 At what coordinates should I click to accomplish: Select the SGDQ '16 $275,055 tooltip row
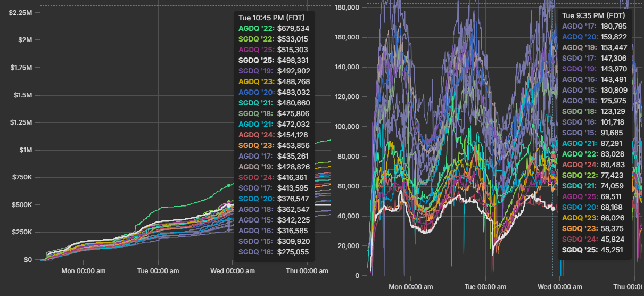click(274, 252)
